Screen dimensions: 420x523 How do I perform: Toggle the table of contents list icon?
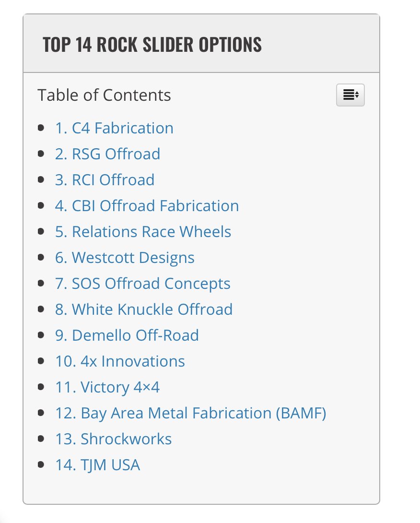tap(350, 95)
